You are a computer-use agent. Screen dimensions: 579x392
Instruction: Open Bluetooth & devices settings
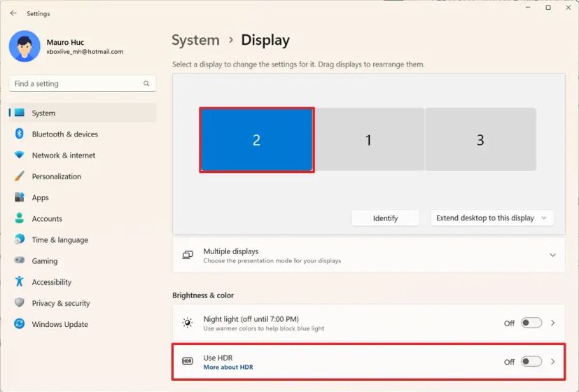click(82, 134)
